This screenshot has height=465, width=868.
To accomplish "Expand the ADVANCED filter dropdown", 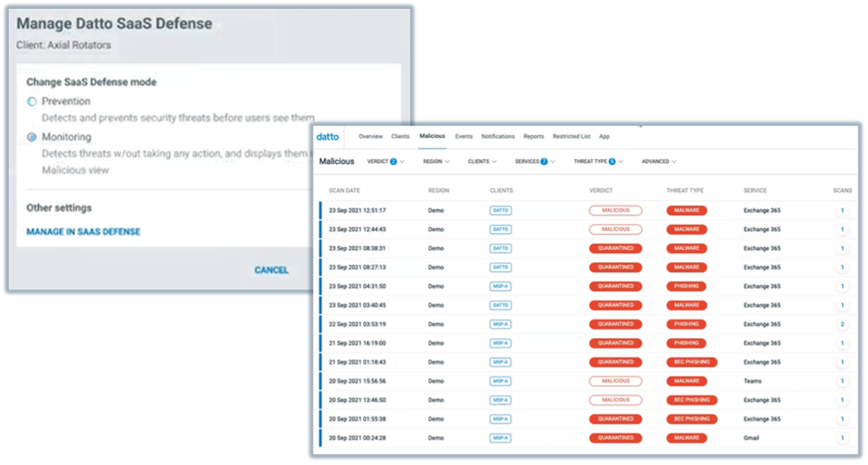I will coord(659,161).
